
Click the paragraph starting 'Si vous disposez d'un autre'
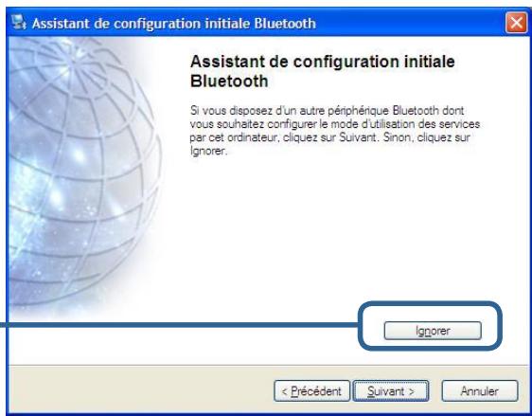click(335, 131)
